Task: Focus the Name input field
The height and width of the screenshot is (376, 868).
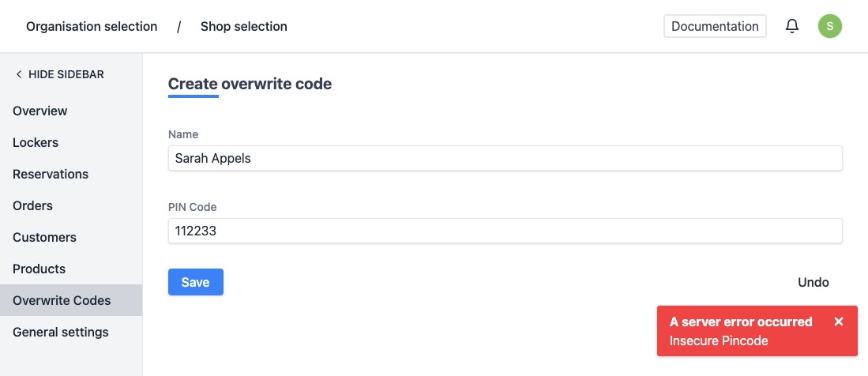Action: (x=505, y=158)
